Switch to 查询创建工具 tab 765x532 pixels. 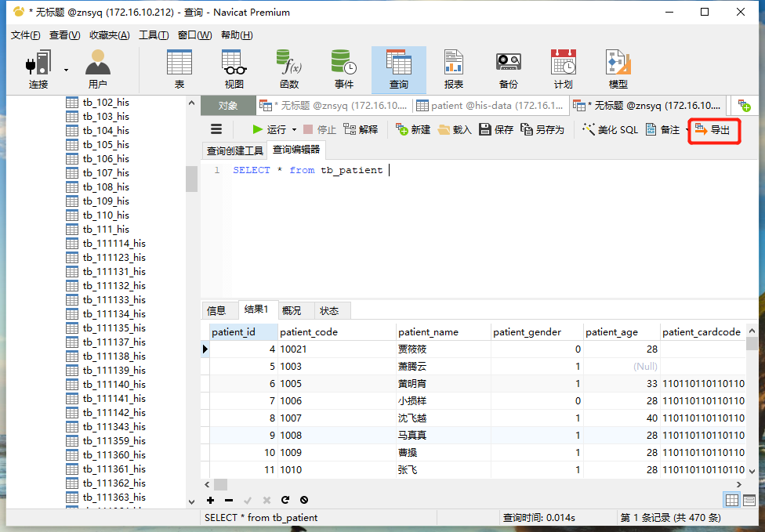[x=234, y=150]
